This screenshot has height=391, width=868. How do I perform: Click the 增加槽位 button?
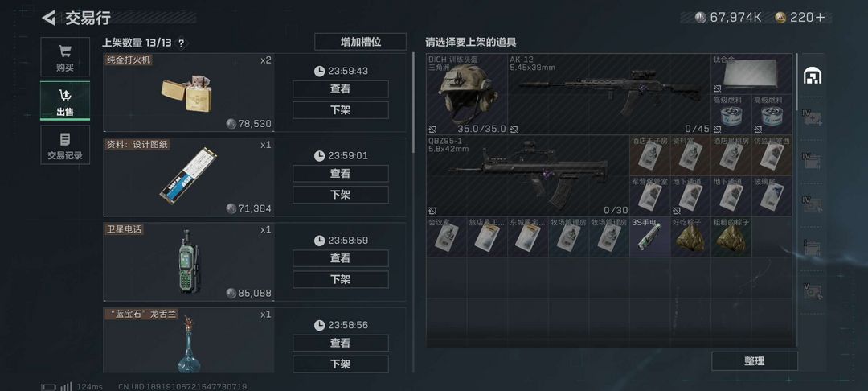pyautogui.click(x=360, y=42)
